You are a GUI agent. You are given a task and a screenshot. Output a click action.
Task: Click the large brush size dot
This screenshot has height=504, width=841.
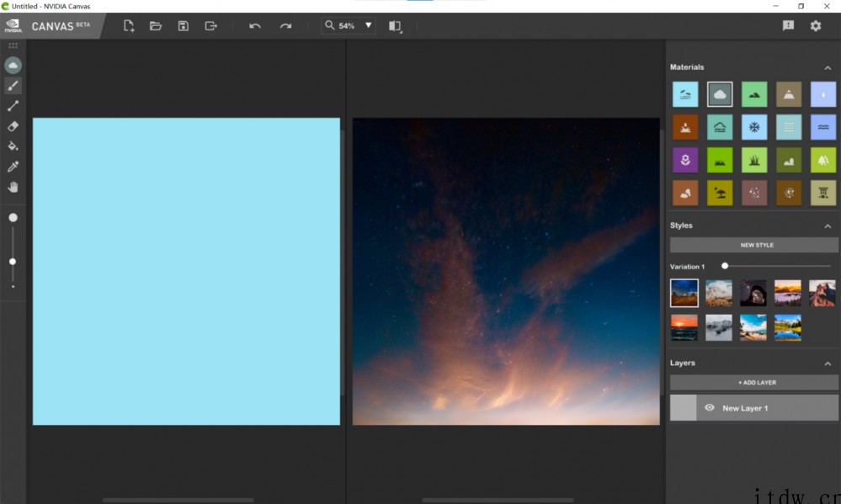(x=13, y=218)
